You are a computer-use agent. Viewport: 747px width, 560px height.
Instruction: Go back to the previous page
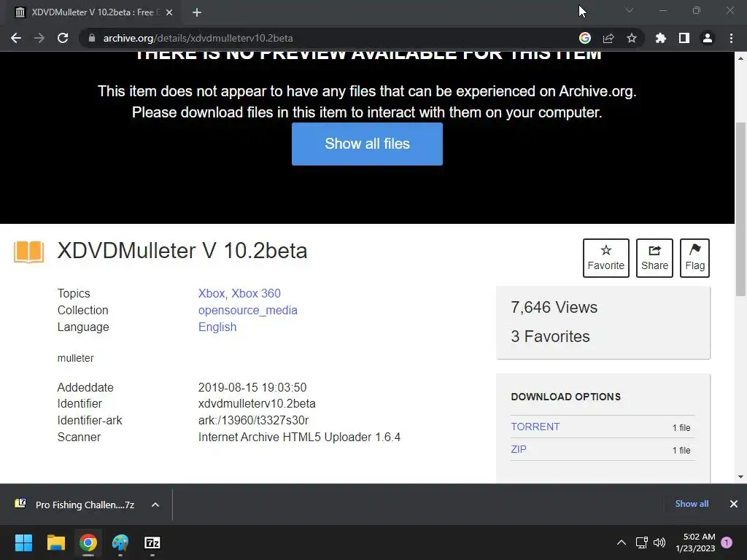pos(16,38)
